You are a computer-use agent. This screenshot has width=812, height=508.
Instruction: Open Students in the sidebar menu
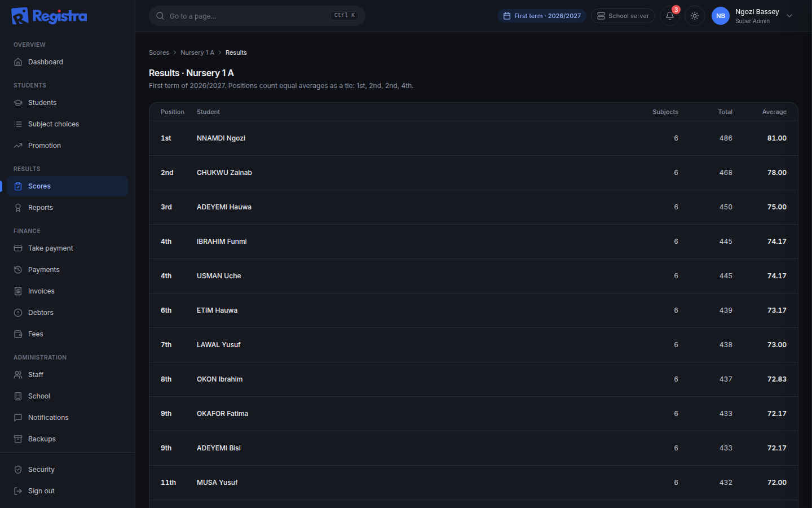68,103
